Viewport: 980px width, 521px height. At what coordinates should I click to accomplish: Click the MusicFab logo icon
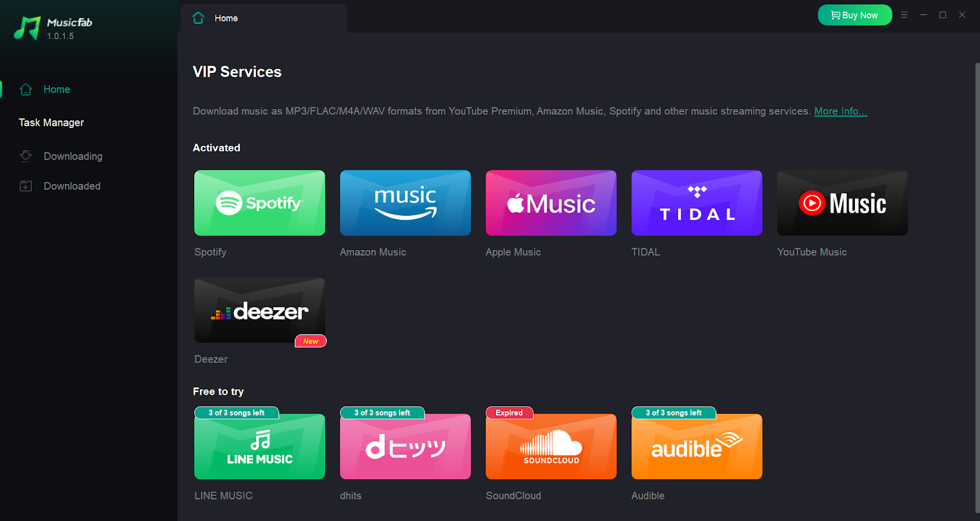[27, 28]
